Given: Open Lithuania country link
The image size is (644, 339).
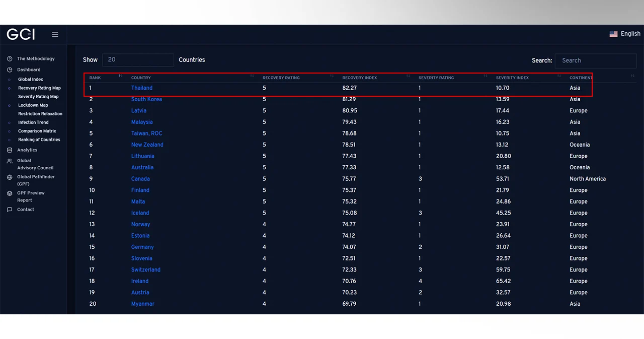Looking at the screenshot, I should point(143,156).
